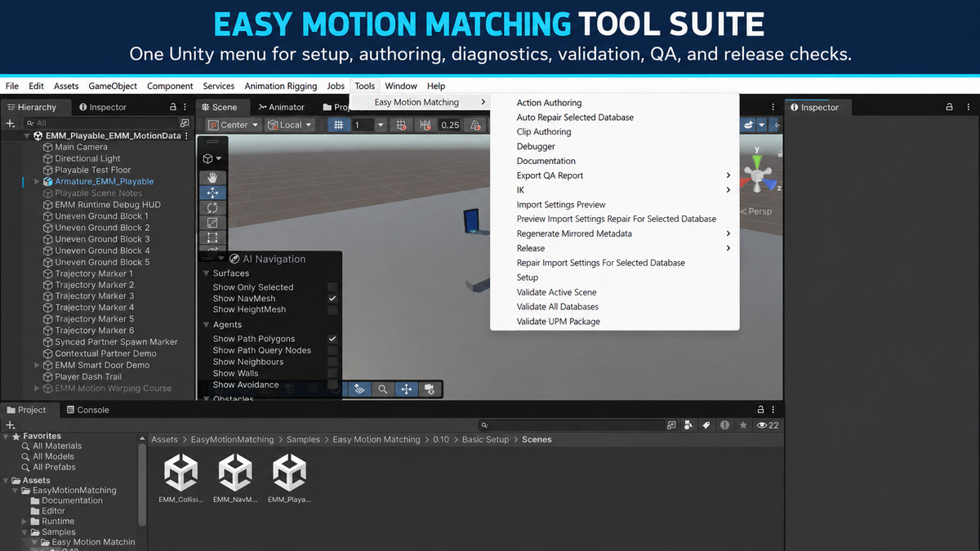Click the Project panel search field
Image resolution: width=980 pixels, height=551 pixels.
point(572,425)
